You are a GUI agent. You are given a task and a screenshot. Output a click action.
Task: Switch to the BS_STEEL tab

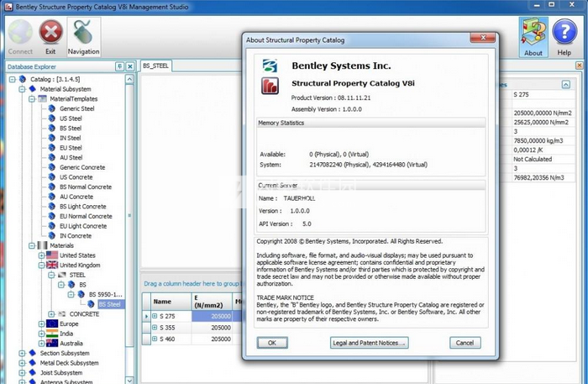(x=155, y=66)
